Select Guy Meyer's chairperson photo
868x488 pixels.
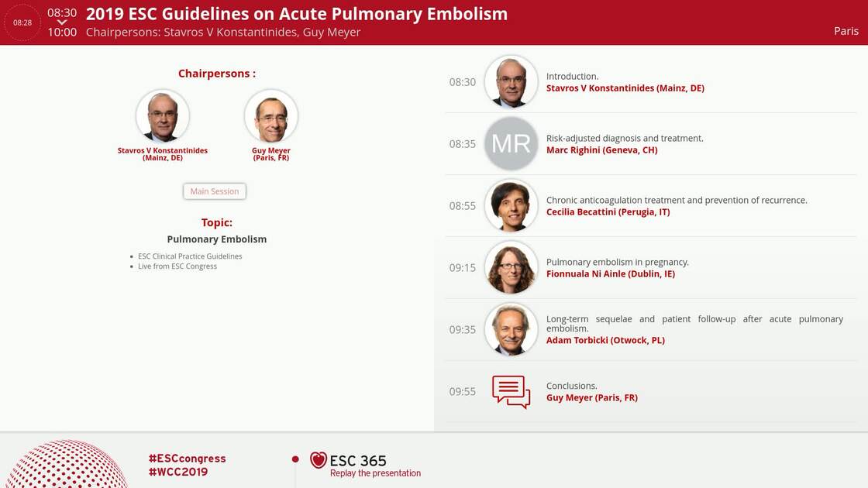pyautogui.click(x=271, y=117)
